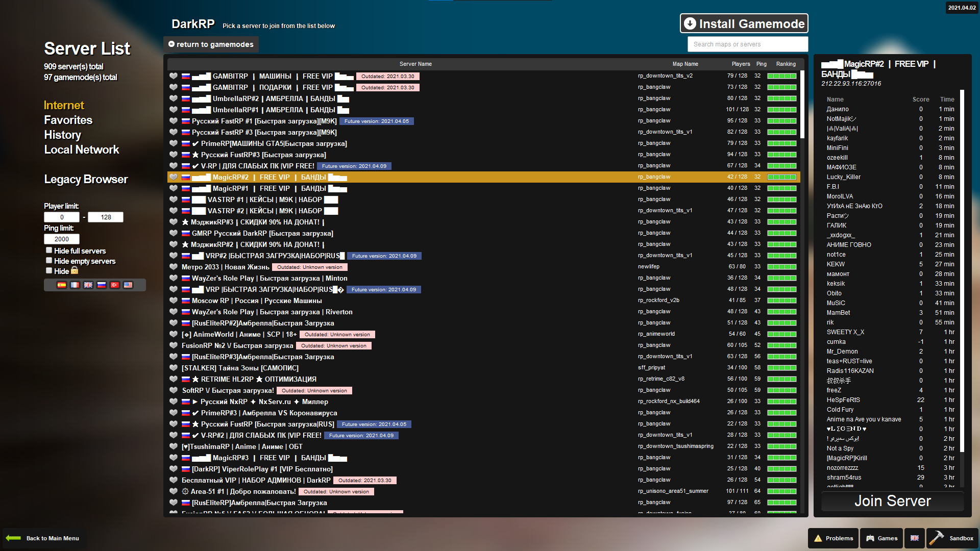Enable Hide full servers checkbox
The image size is (980, 551).
click(49, 251)
